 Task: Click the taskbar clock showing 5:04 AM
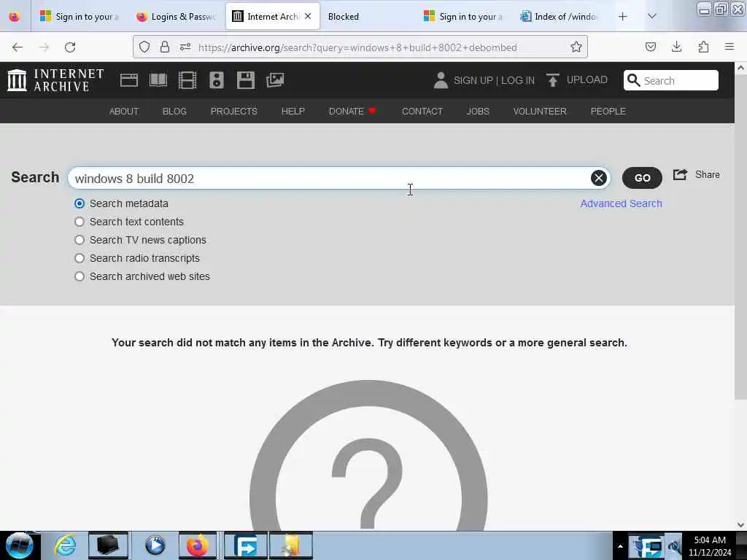pyautogui.click(x=710, y=546)
